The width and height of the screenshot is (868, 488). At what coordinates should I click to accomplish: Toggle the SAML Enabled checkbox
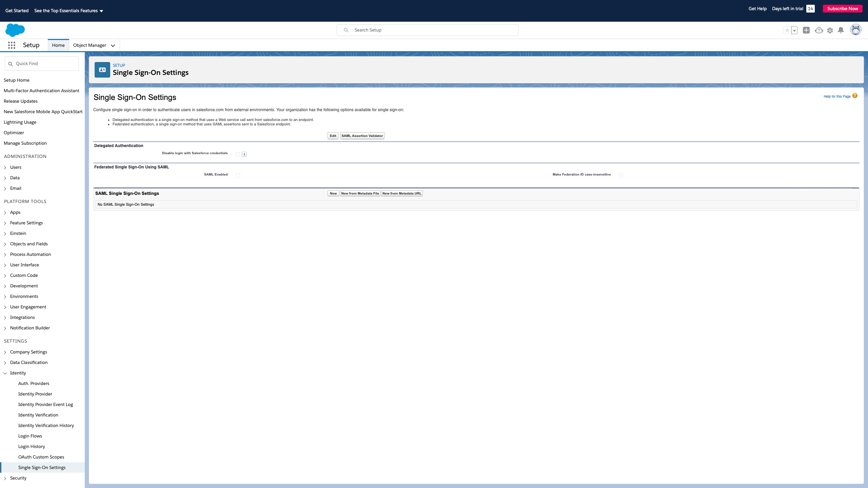238,176
